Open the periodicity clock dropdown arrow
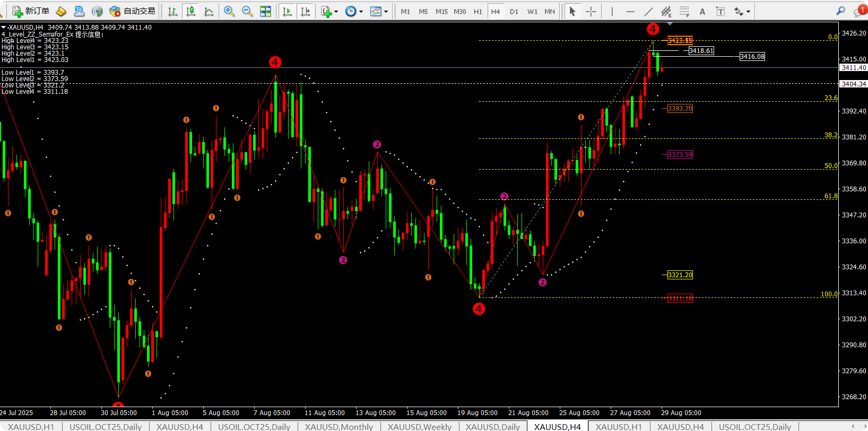Image resolution: width=868 pixels, height=431 pixels. (361, 12)
